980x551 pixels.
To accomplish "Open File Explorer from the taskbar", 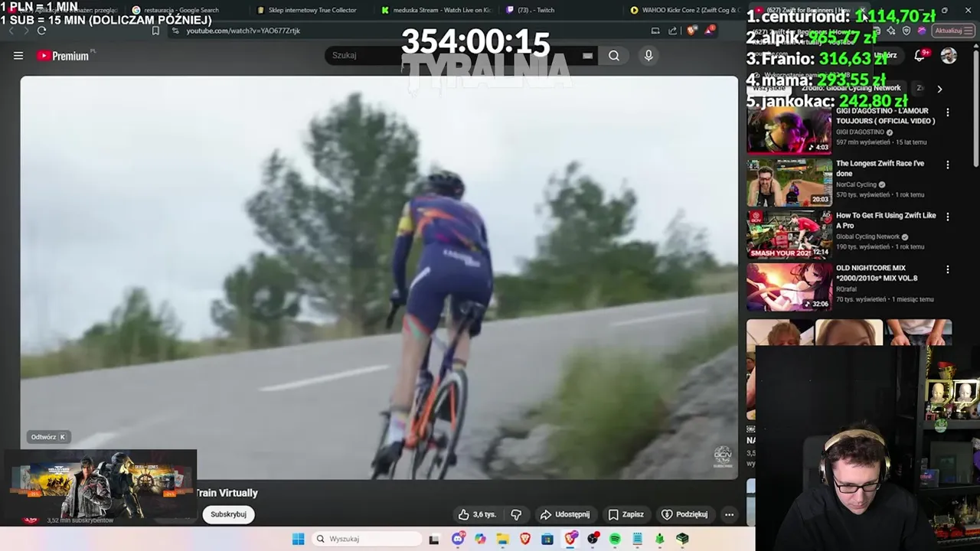I will pos(502,539).
